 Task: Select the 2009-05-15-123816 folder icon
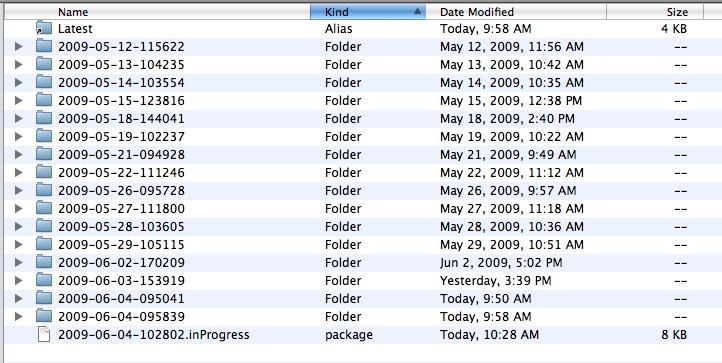coord(44,100)
